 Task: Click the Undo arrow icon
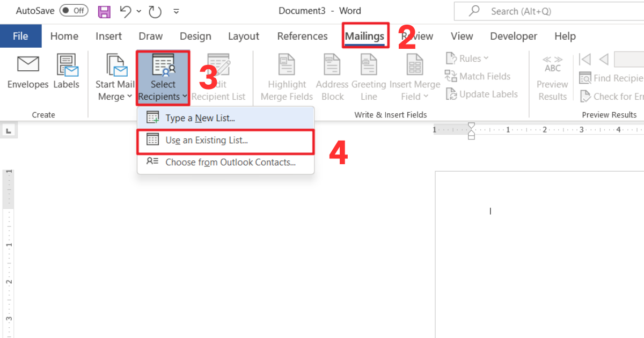click(125, 11)
